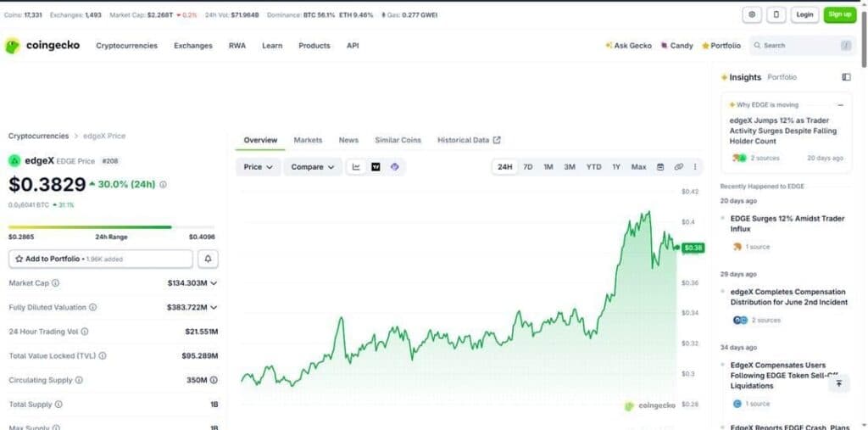Toggle the Insights sidebar panel icon
This screenshot has height=430, width=868.
(846, 77)
